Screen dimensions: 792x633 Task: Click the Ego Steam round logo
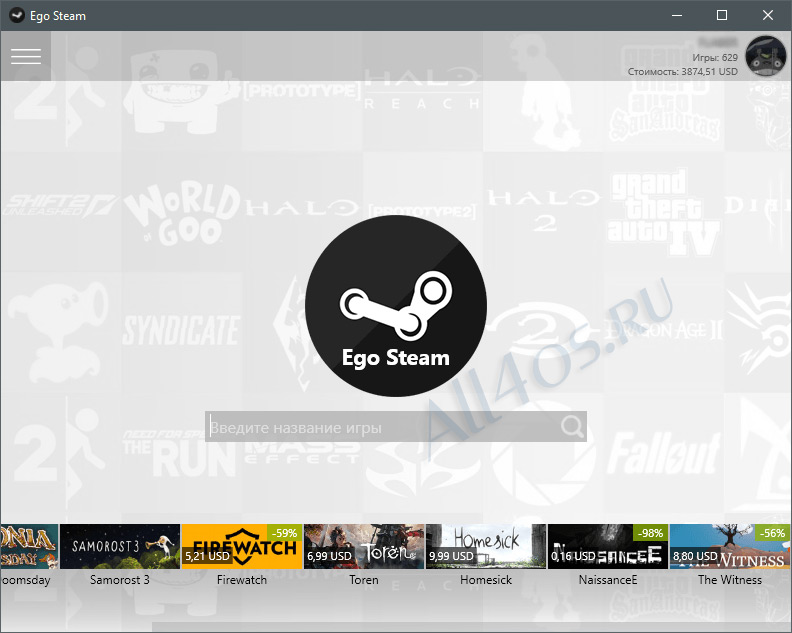tap(395, 306)
